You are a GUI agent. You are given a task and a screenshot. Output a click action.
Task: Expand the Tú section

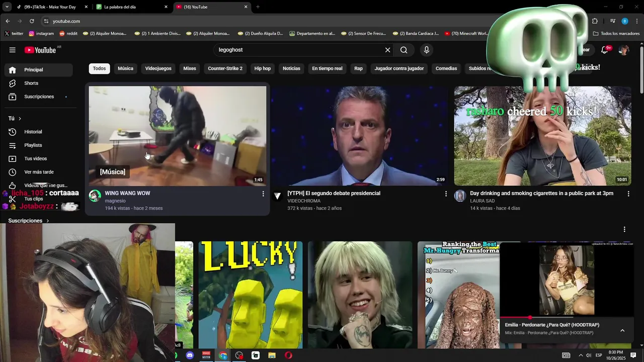(15, 119)
